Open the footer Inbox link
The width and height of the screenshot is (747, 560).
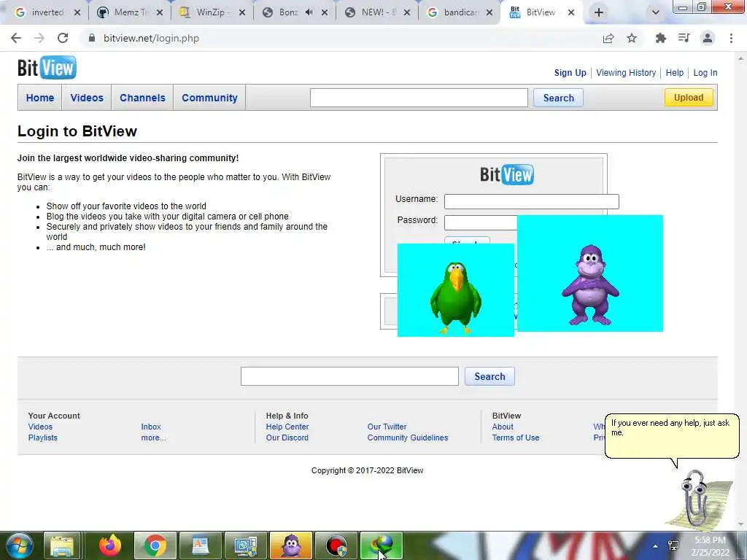tap(151, 427)
